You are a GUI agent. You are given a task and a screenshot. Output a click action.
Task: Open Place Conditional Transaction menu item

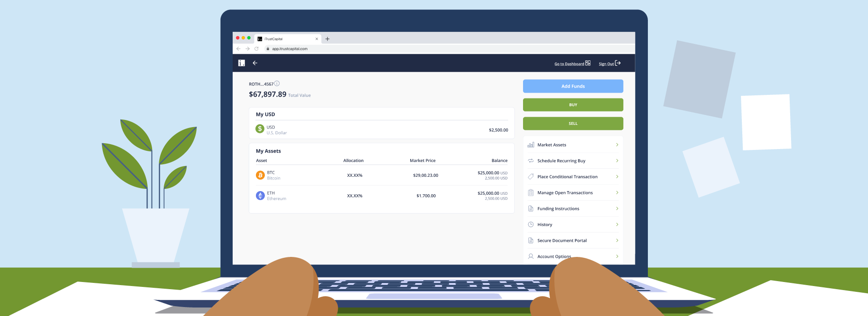(567, 177)
